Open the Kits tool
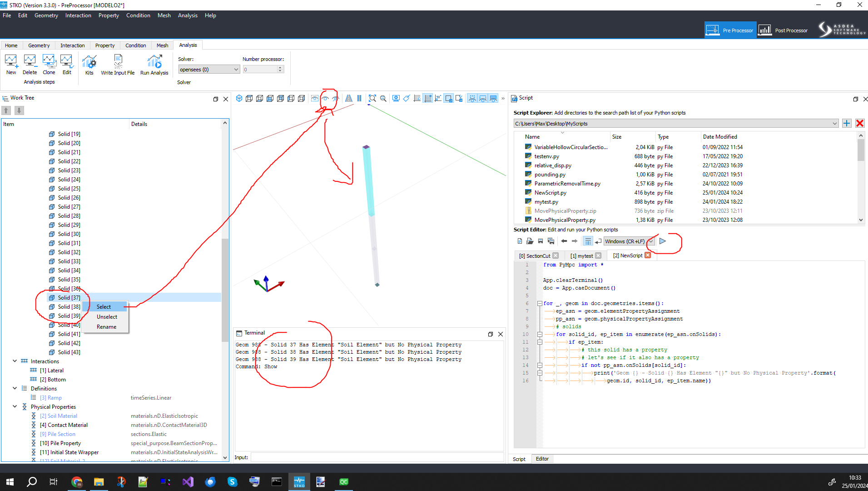This screenshot has height=491, width=868. [x=89, y=64]
